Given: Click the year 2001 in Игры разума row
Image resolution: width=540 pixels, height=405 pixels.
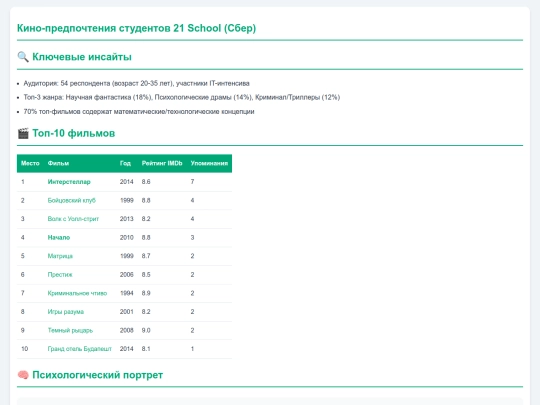Looking at the screenshot, I should pyautogui.click(x=127, y=312).
